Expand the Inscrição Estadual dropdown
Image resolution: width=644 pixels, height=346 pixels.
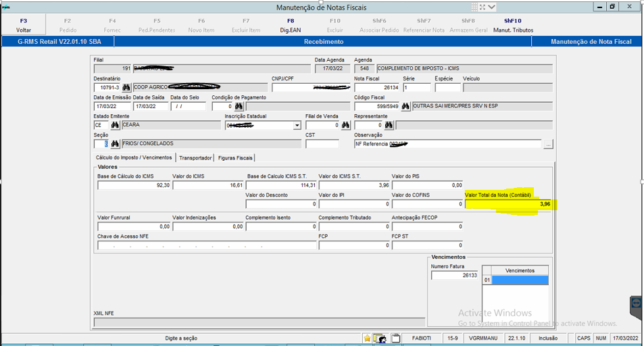[297, 125]
